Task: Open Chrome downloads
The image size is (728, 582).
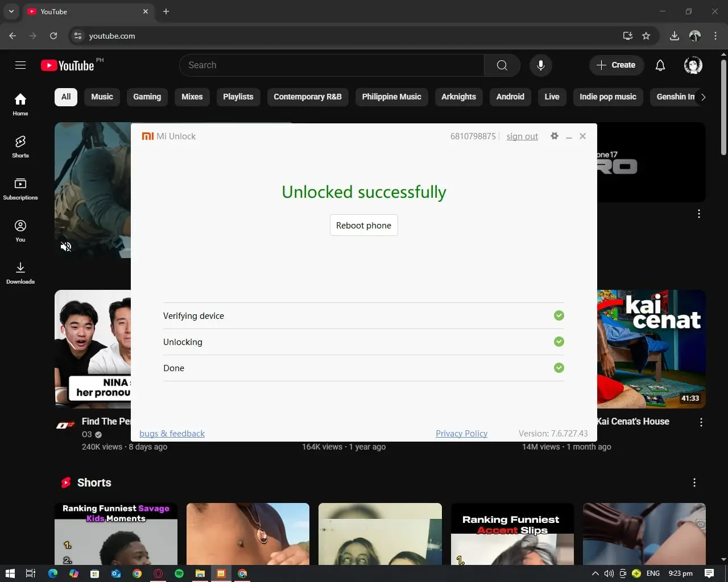Action: point(675,36)
